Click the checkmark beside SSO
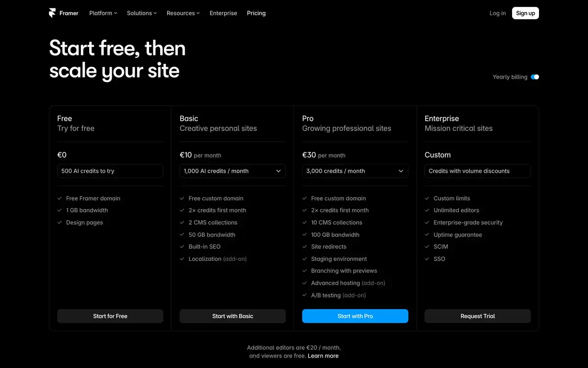588x368 pixels. pyautogui.click(x=427, y=259)
